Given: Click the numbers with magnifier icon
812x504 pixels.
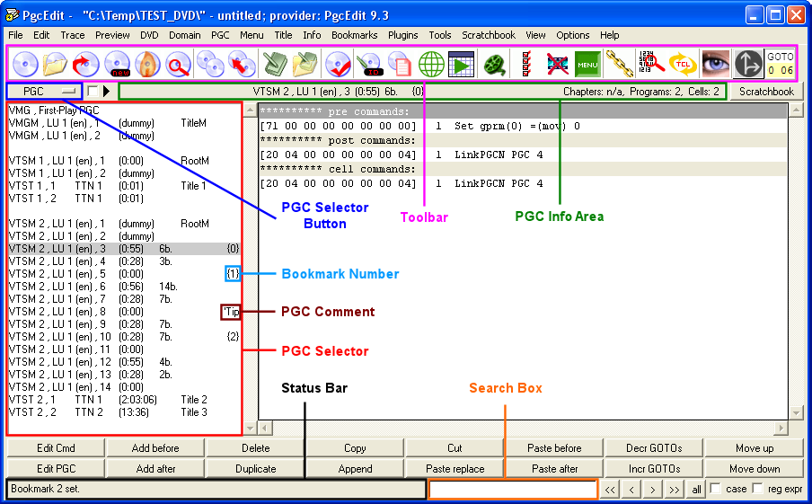Looking at the screenshot, I should (x=651, y=64).
